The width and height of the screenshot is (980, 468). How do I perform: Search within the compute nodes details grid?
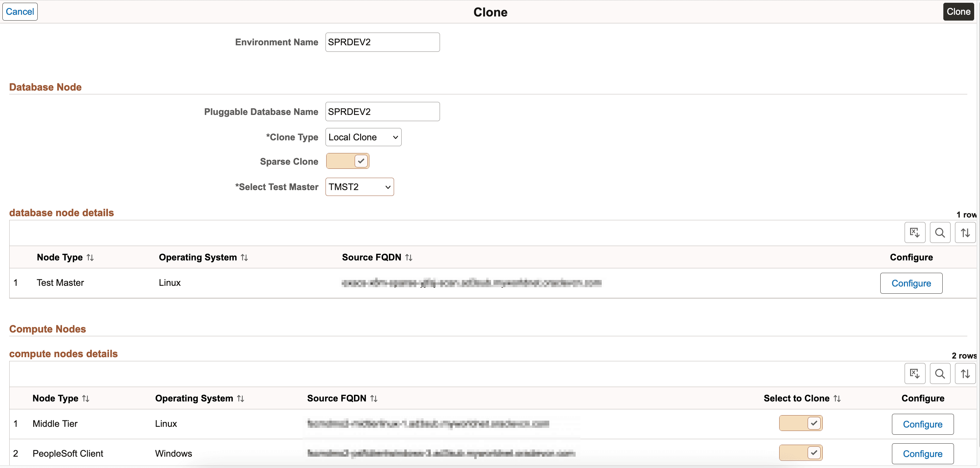[x=940, y=374]
